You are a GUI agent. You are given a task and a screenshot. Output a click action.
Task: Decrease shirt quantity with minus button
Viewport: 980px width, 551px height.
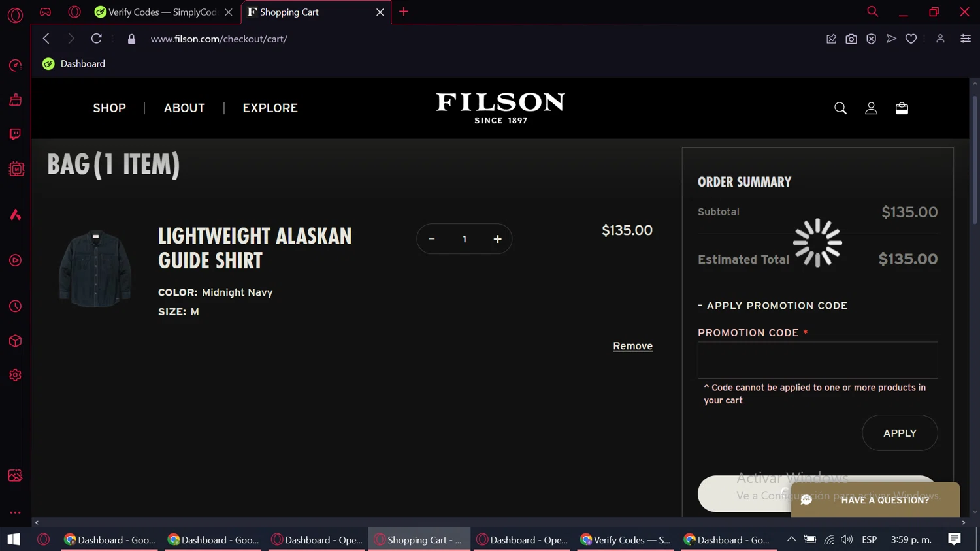pos(432,239)
